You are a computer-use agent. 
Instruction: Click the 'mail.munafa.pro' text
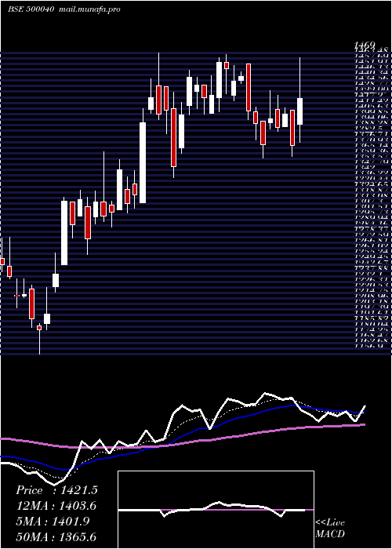pos(89,9)
